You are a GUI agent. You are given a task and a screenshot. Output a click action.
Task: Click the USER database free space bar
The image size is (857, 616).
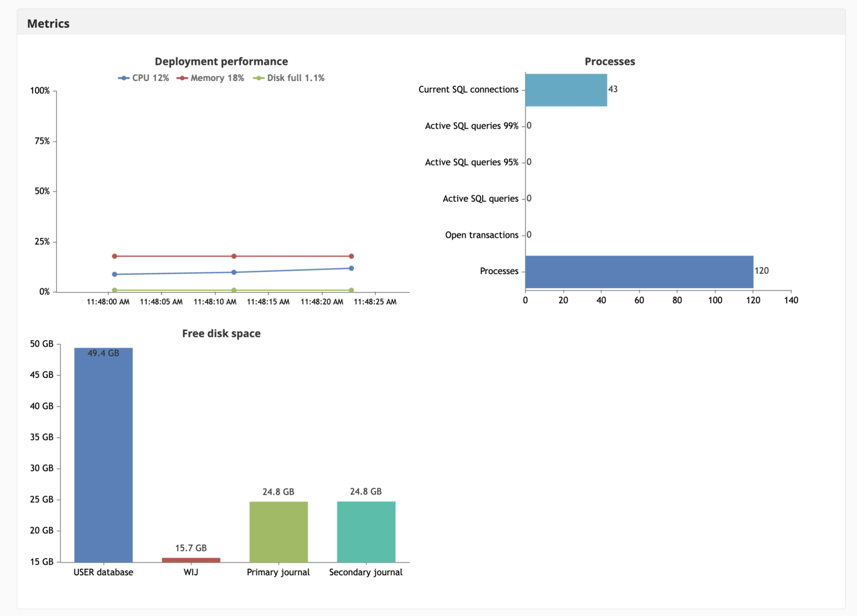(x=103, y=455)
